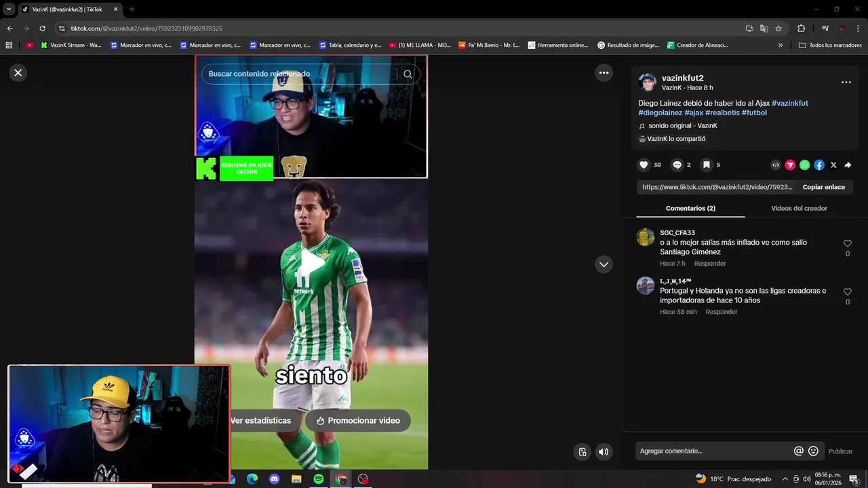The height and width of the screenshot is (488, 868).
Task: Open post options next to vazinkfut2
Action: 846,82
